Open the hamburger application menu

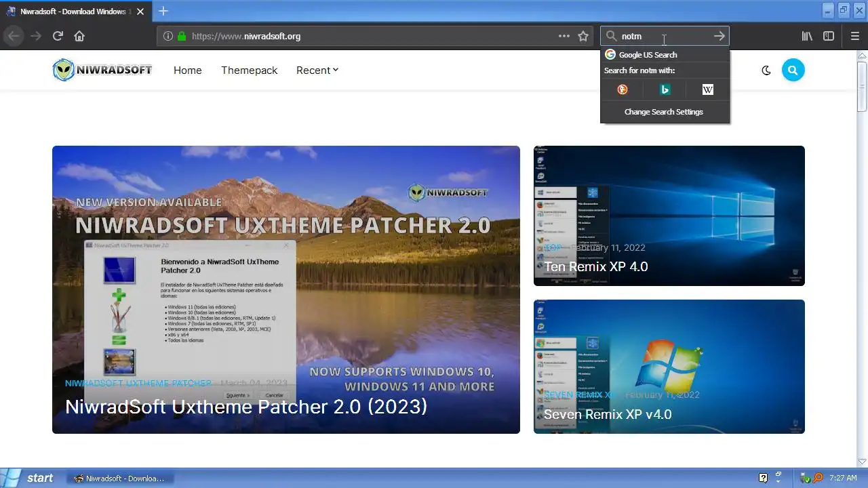click(854, 36)
